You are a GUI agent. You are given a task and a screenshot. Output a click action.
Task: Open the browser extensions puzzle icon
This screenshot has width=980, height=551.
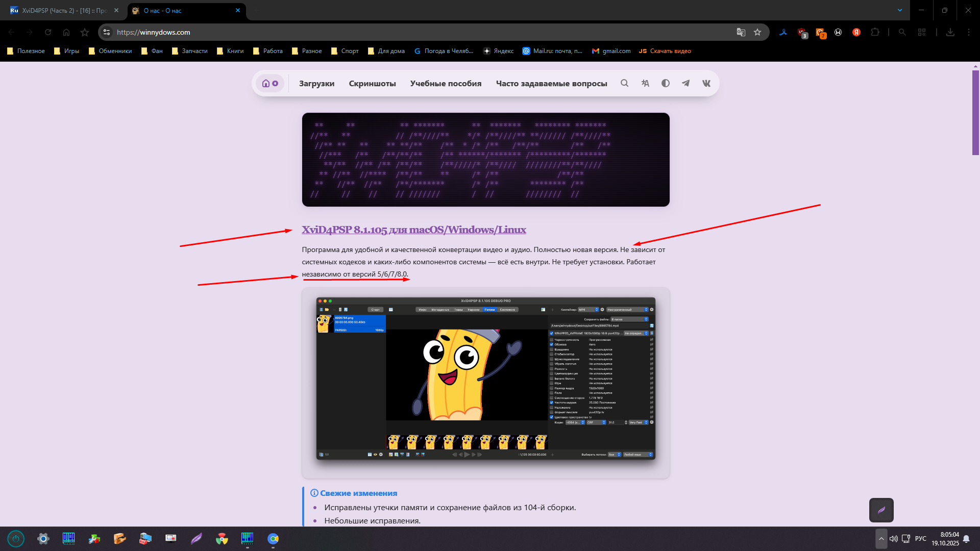tap(875, 32)
